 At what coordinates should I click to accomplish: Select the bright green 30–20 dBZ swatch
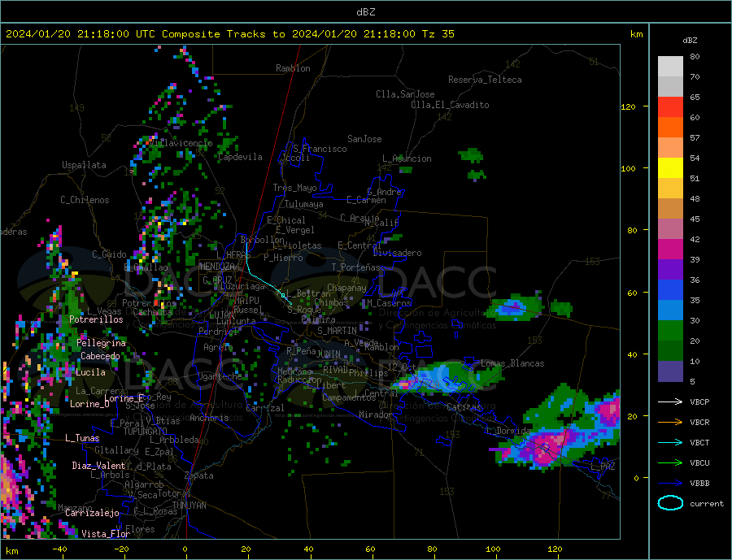click(670, 331)
